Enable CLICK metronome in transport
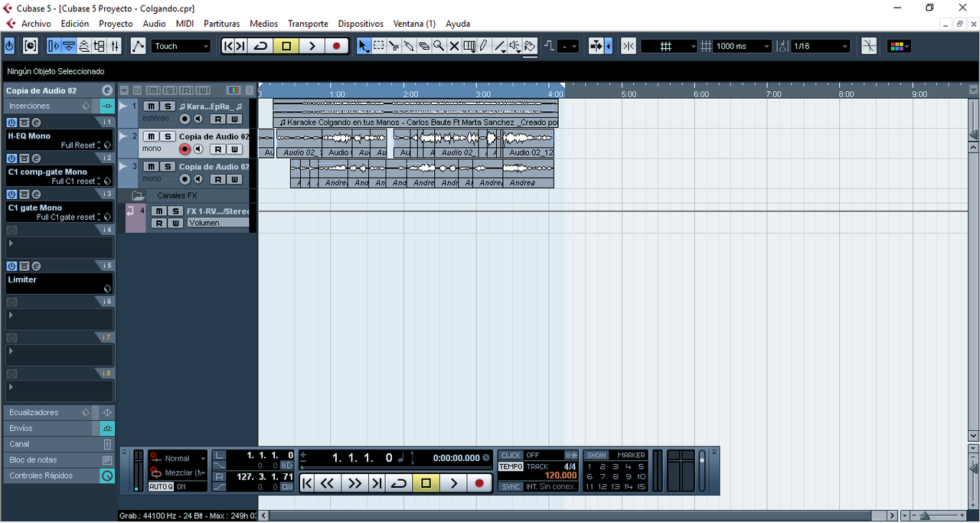The height and width of the screenshot is (523, 980). tap(510, 454)
